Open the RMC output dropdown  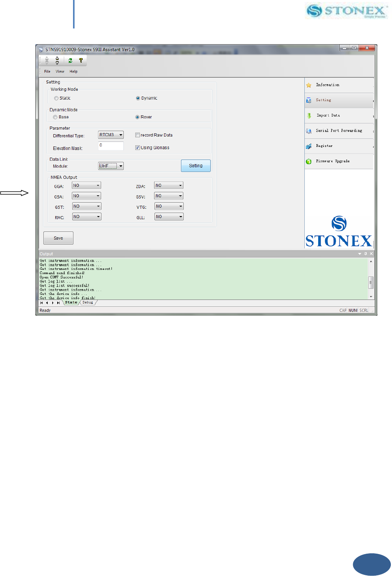[87, 216]
